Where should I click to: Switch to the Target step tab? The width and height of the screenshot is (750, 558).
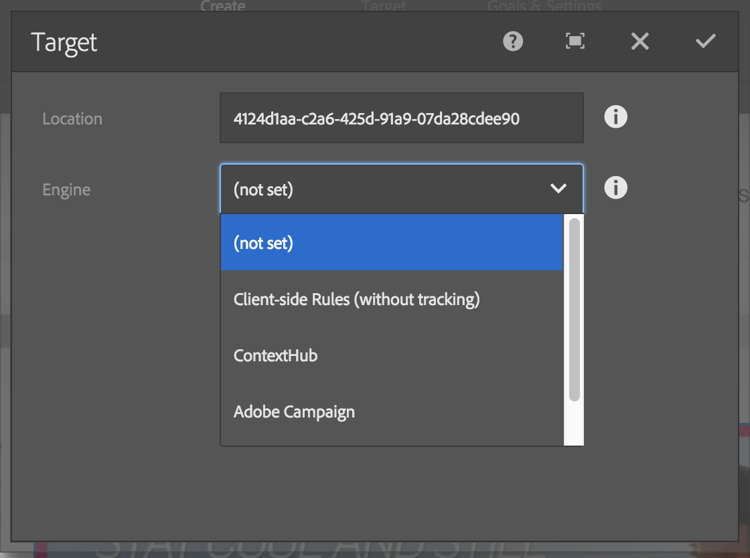[384, 7]
